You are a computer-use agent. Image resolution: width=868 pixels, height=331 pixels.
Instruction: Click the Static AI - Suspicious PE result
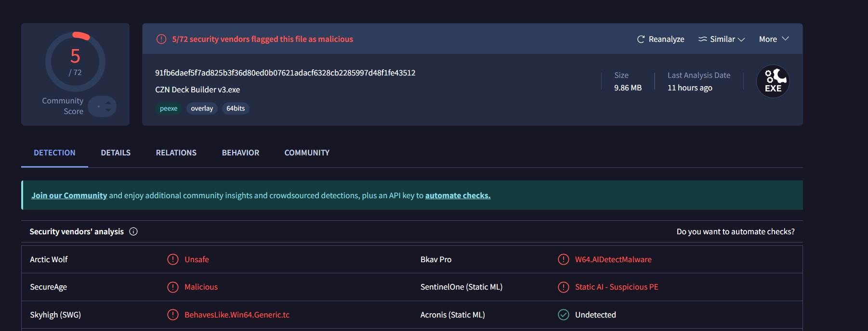(x=617, y=287)
